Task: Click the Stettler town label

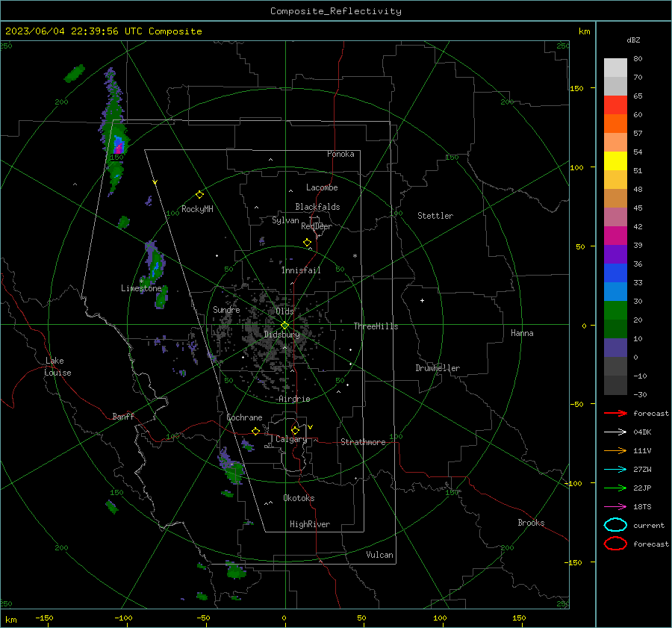Action: [435, 216]
